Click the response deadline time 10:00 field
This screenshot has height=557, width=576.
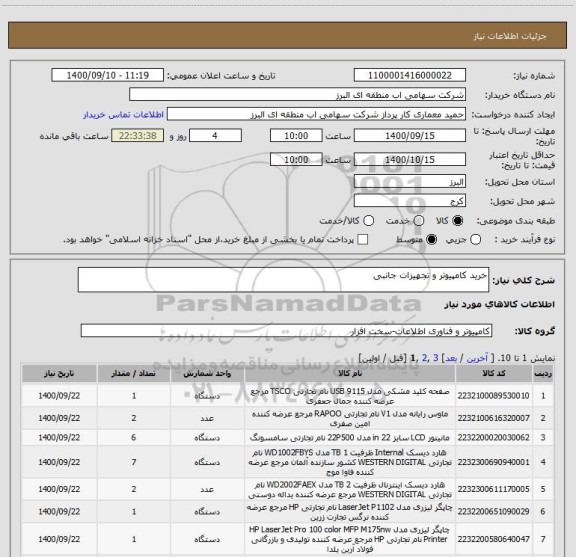[296, 136]
